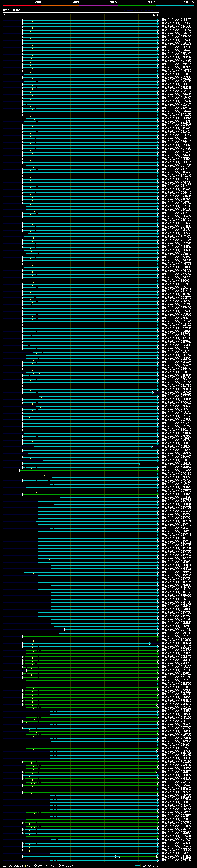Select hit label UniRef100_B9S155
The image size is (197, 868).
[x=176, y=115]
